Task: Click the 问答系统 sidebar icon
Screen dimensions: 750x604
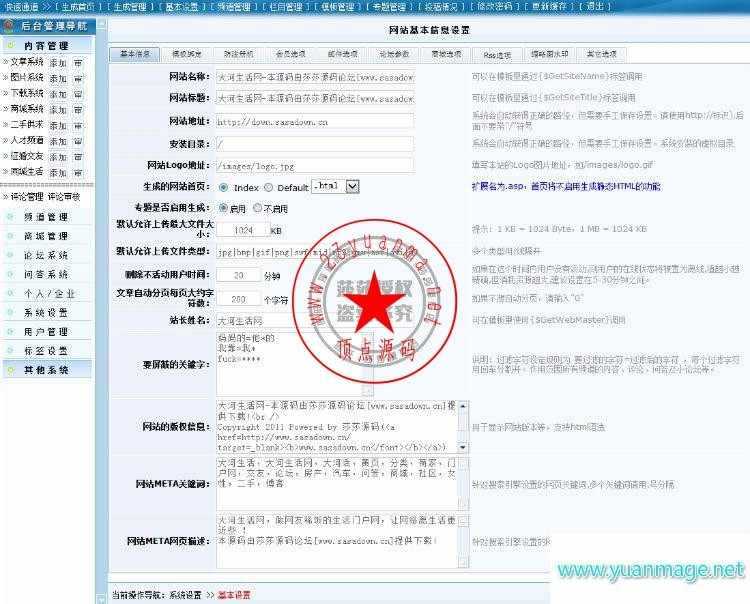Action: 11,274
